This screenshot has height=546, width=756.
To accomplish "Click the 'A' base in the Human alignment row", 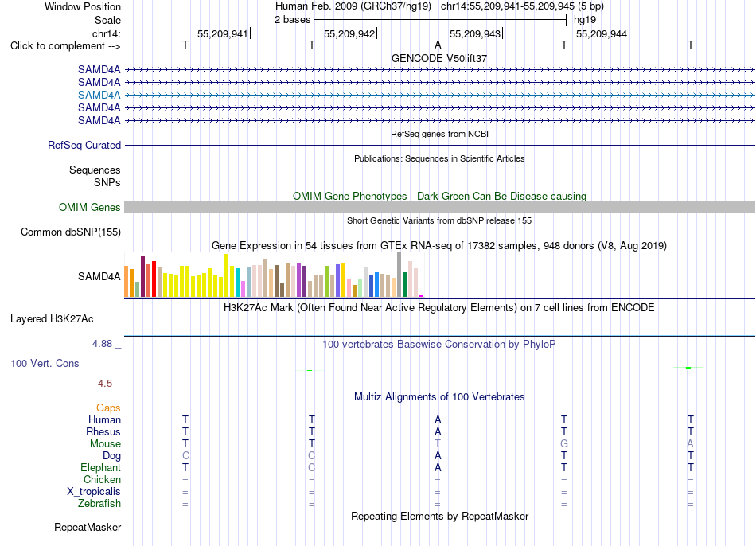I will (438, 419).
